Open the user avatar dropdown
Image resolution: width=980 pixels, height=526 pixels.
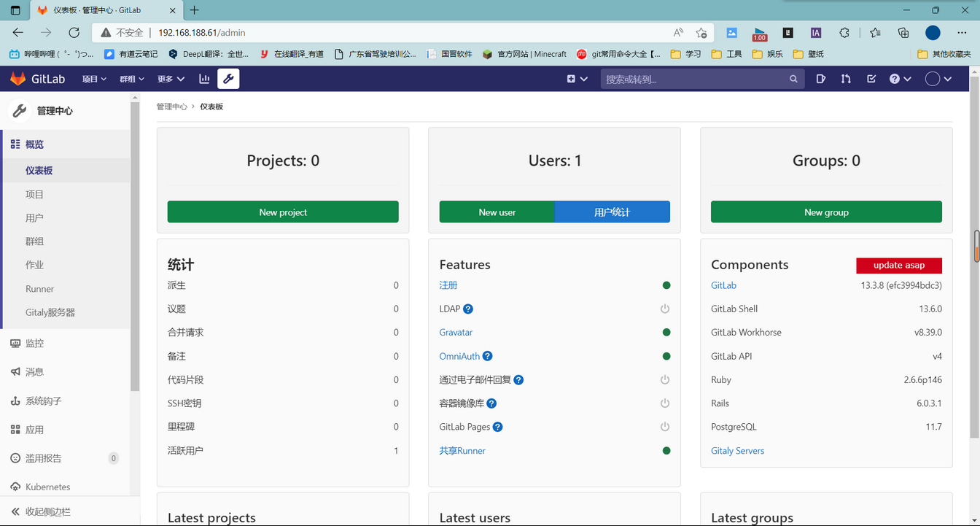[x=938, y=79]
